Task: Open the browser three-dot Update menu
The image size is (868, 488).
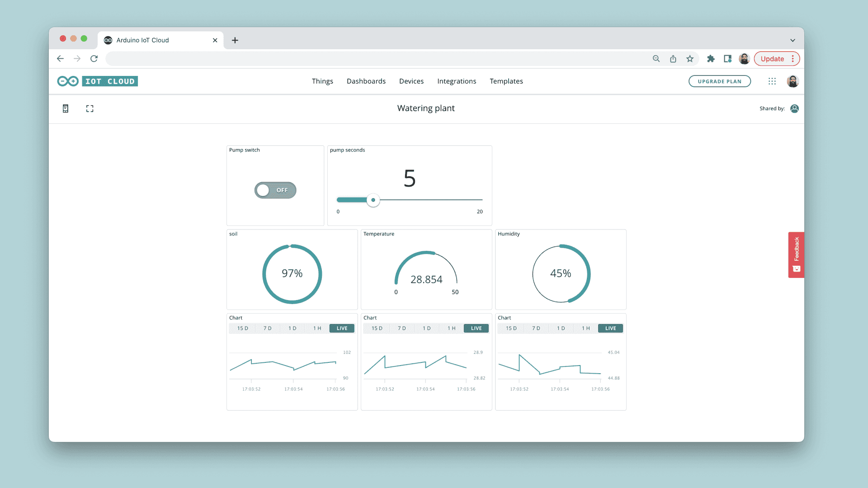Action: tap(793, 59)
